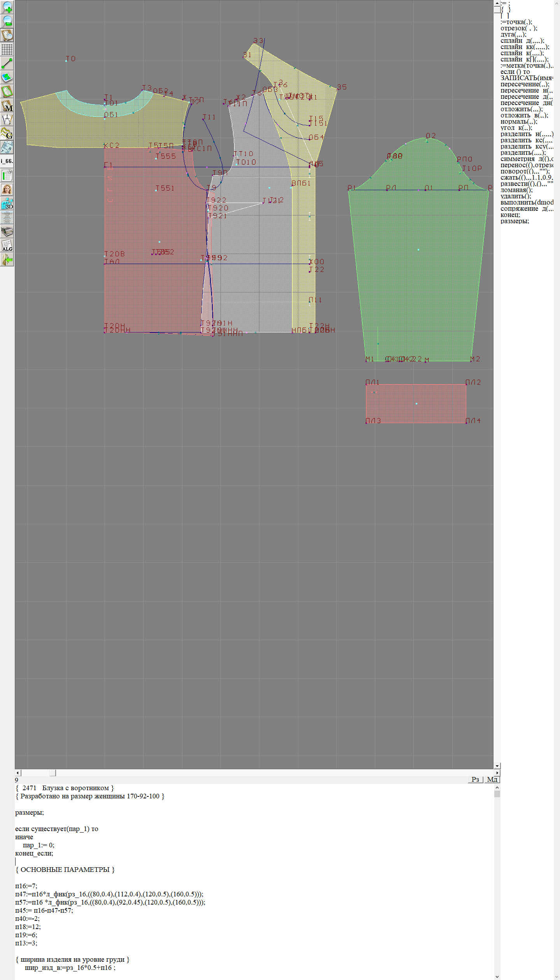Click the green arrow exit icon

pos(7,259)
